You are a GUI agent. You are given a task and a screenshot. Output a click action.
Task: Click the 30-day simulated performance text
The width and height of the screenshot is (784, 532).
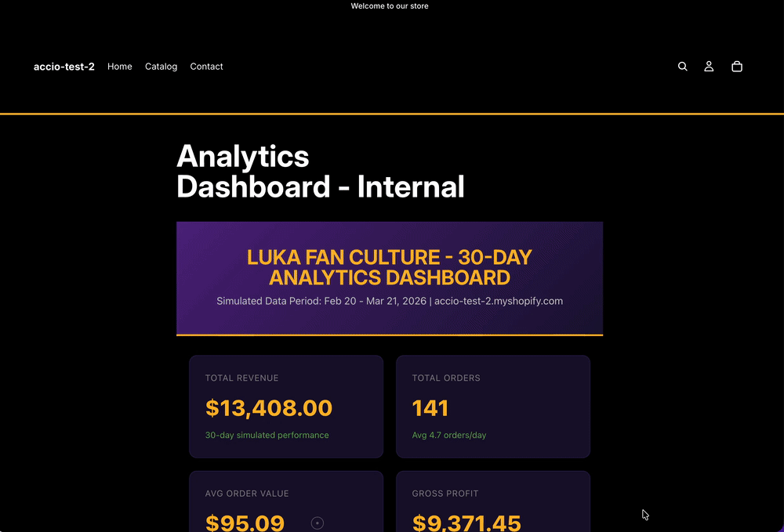(x=267, y=435)
